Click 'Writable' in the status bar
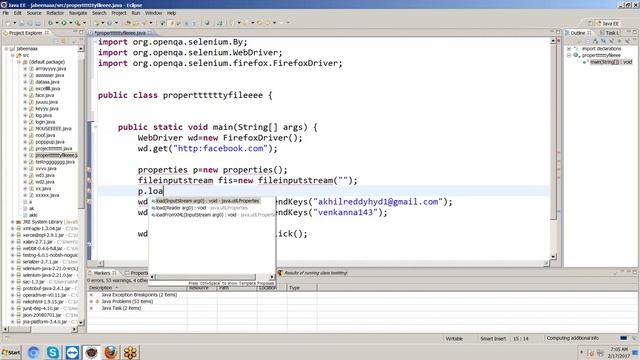This screenshot has height=360, width=640. coord(454,339)
